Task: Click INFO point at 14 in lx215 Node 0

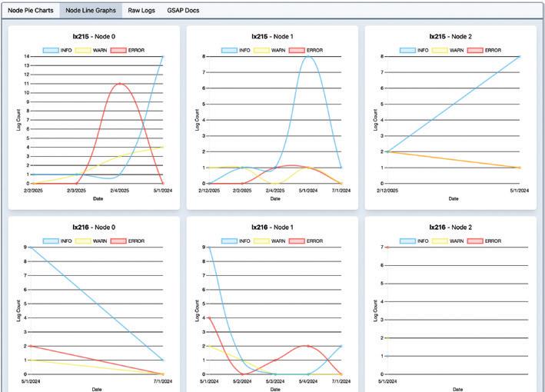Action: click(163, 56)
